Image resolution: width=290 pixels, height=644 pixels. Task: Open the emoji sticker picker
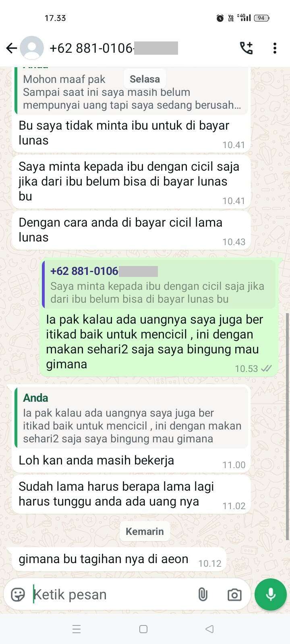(18, 594)
